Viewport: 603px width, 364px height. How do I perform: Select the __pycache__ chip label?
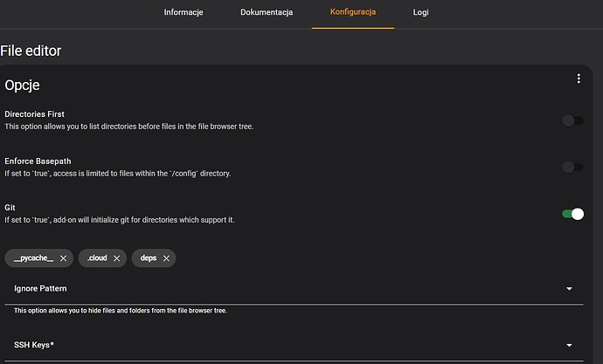point(33,258)
